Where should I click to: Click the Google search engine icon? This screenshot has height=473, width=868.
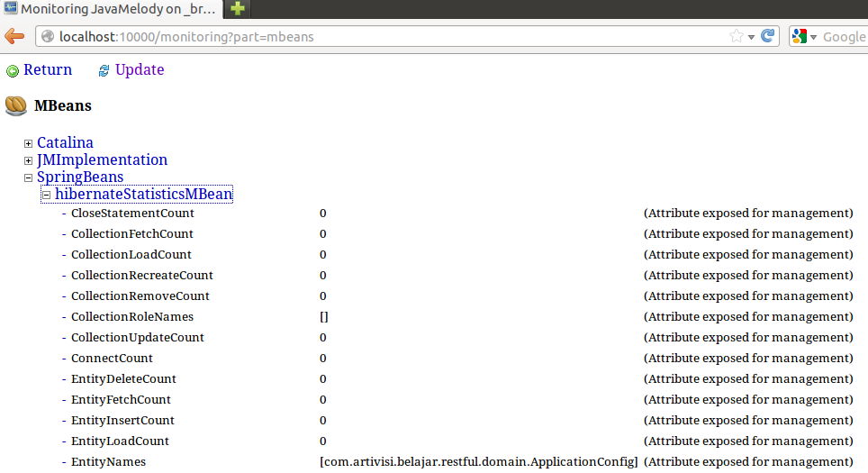tap(799, 37)
